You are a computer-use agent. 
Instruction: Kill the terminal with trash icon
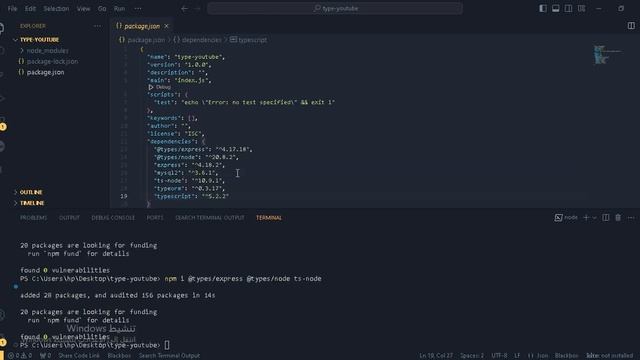pos(618,218)
